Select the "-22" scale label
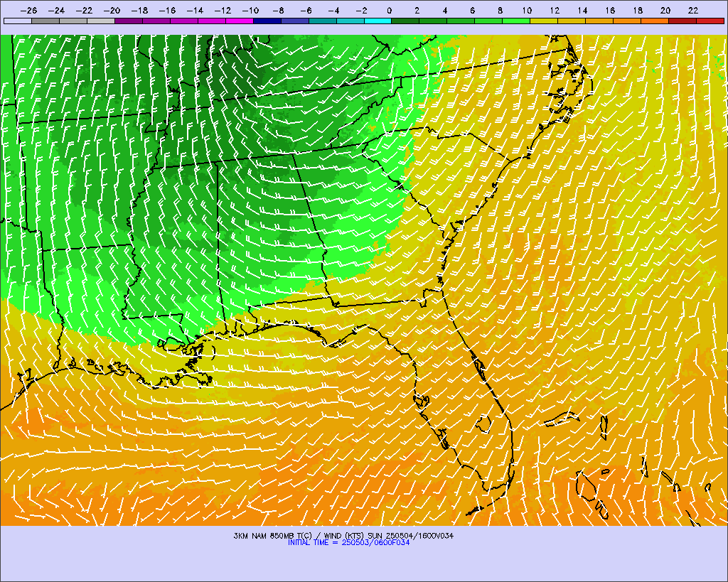Image resolution: width=728 pixels, height=582 pixels. (x=84, y=10)
